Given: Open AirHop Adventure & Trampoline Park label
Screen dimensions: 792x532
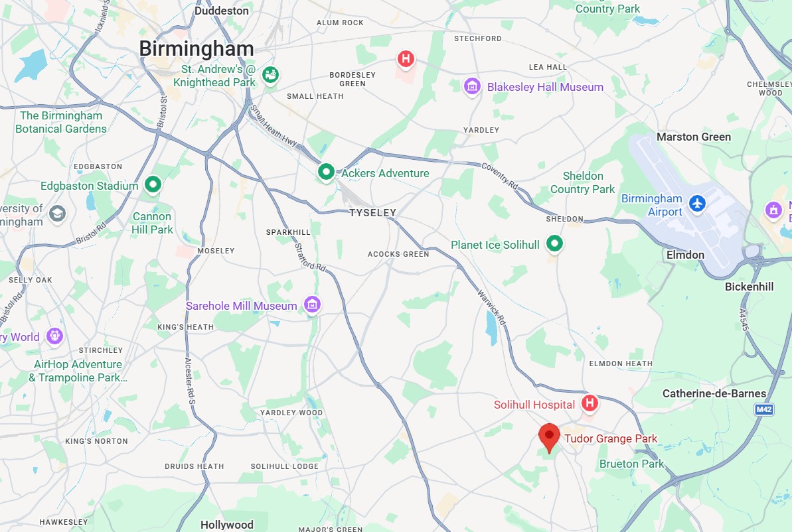Looking at the screenshot, I should (78, 371).
